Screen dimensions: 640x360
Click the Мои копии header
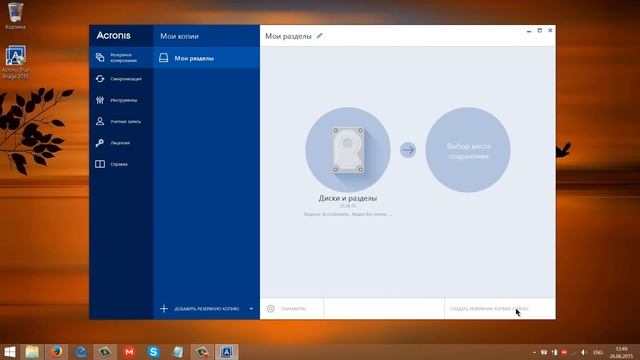[179, 36]
